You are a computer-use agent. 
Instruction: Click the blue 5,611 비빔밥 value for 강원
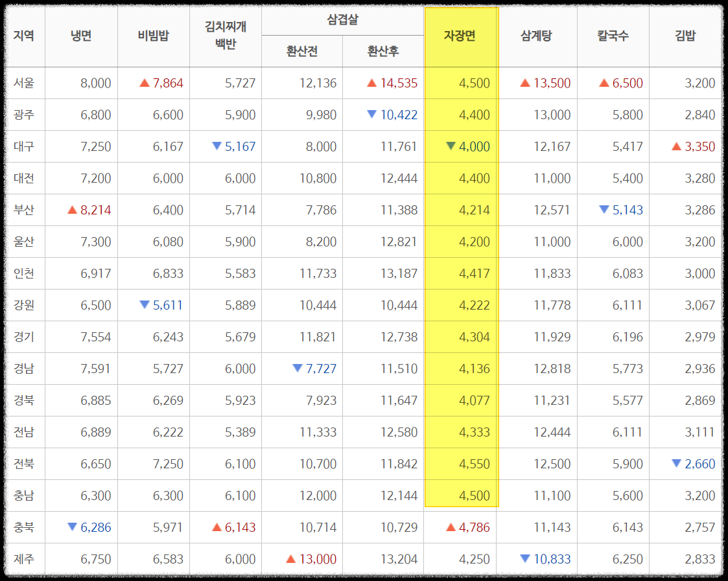(x=168, y=305)
